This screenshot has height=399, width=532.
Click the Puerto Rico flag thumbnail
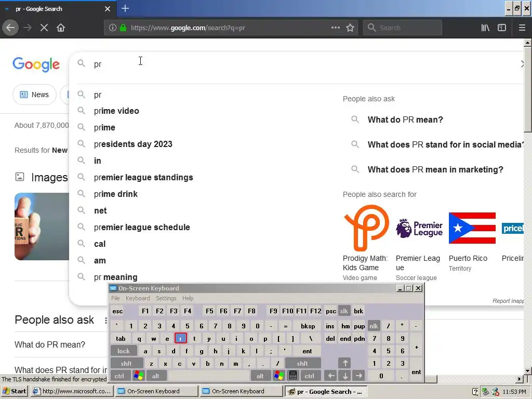click(x=472, y=228)
